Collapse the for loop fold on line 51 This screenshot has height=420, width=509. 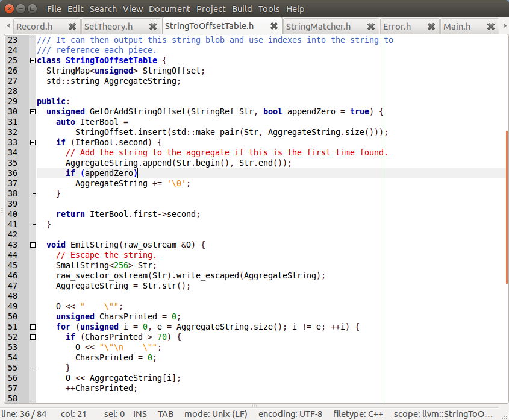pyautogui.click(x=33, y=327)
